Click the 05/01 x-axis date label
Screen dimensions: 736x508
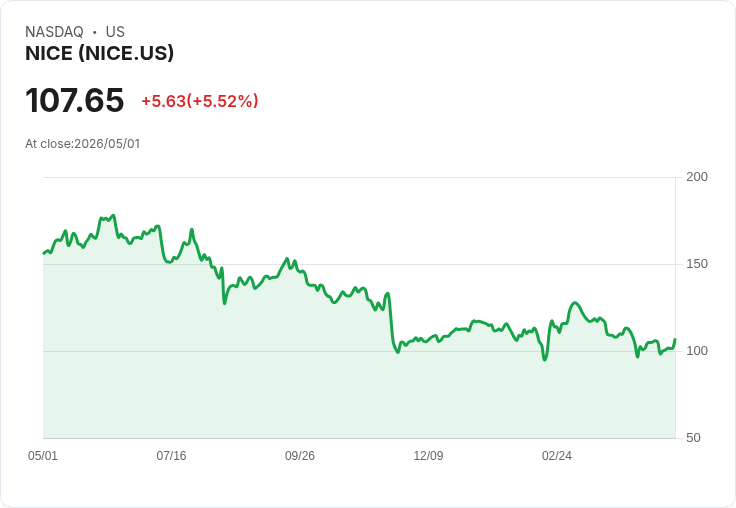(43, 455)
